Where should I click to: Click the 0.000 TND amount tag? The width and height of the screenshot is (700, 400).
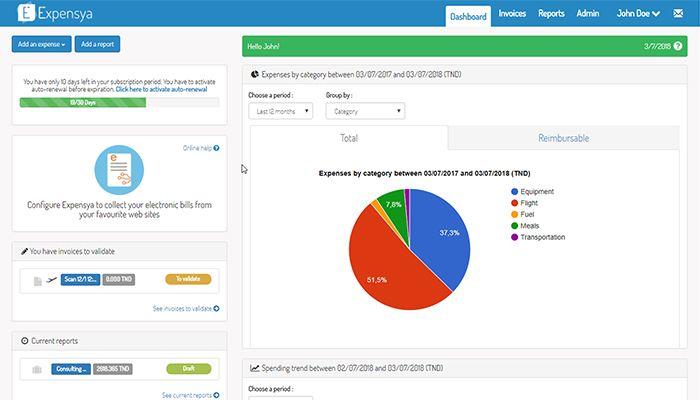119,279
